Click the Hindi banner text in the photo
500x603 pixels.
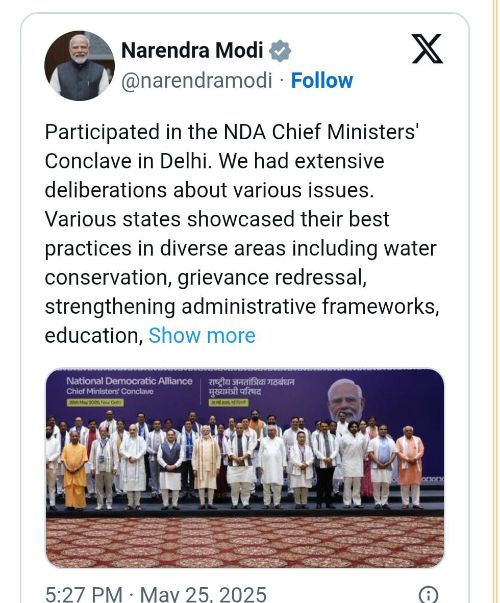pyautogui.click(x=251, y=386)
